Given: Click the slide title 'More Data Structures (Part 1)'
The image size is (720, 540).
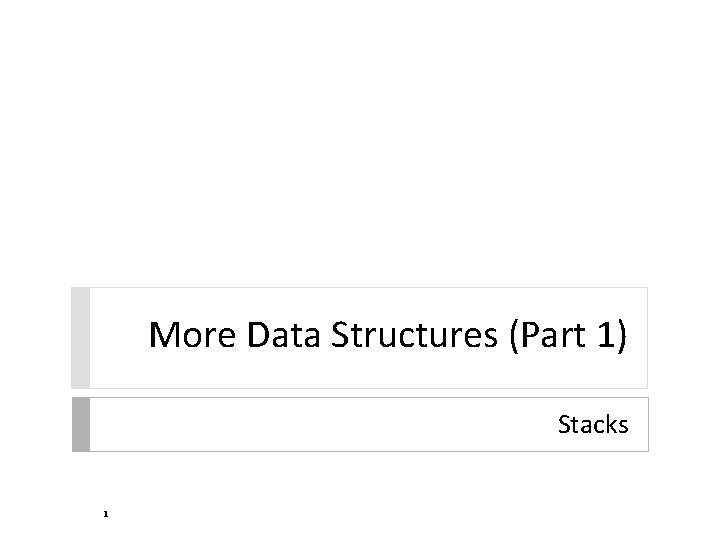Looking at the screenshot, I should 388,335.
